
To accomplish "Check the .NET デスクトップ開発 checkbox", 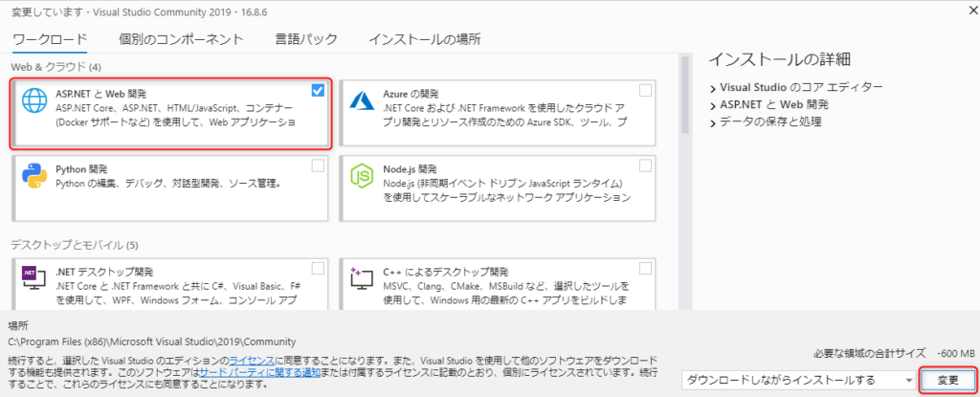I will 318,268.
